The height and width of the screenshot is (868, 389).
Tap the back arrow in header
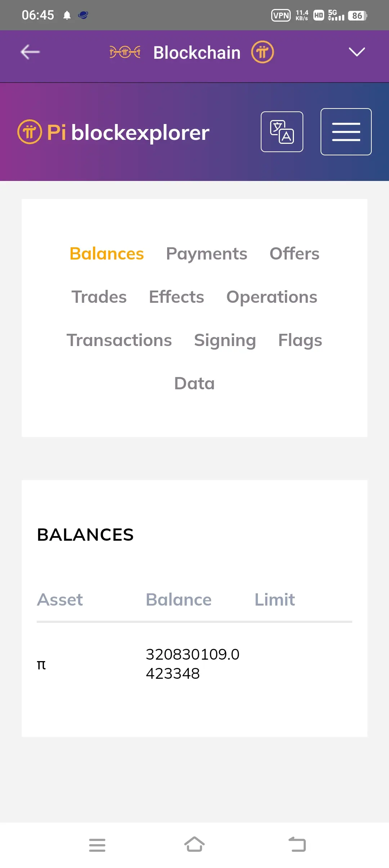click(30, 52)
